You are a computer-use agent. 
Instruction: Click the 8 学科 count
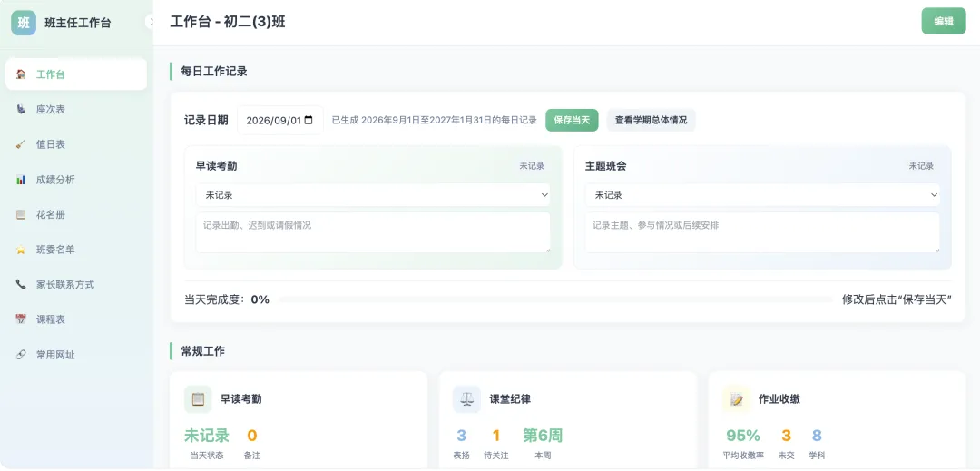coord(817,436)
